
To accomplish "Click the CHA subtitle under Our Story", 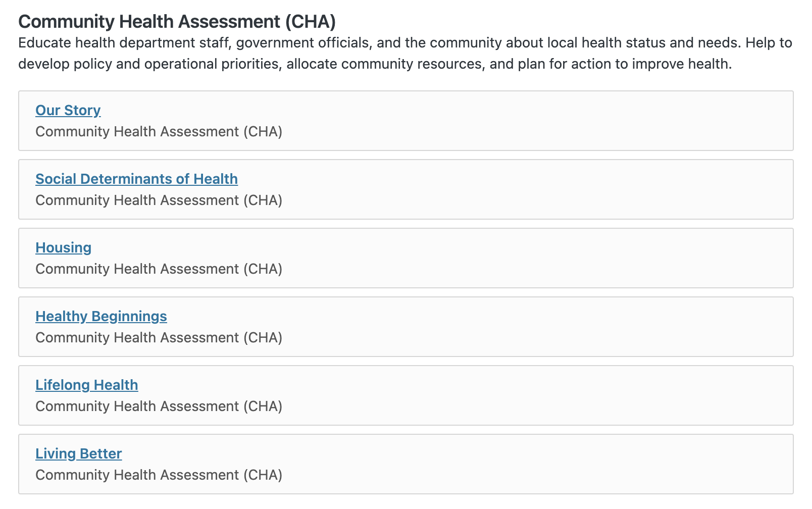I will pyautogui.click(x=159, y=132).
